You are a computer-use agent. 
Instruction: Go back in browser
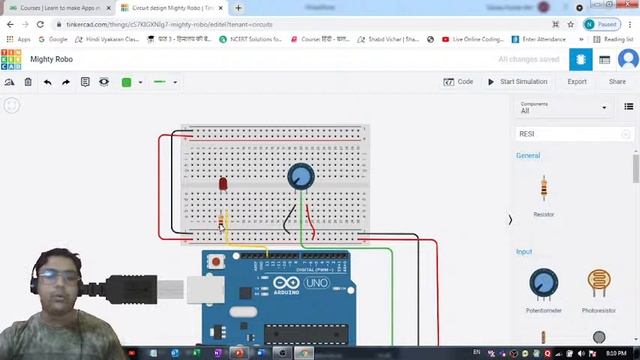pos(10,24)
